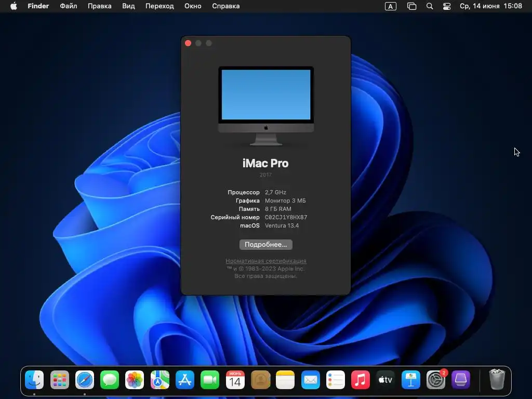Open the Правка menu
This screenshot has height=399, width=532.
tap(99, 6)
